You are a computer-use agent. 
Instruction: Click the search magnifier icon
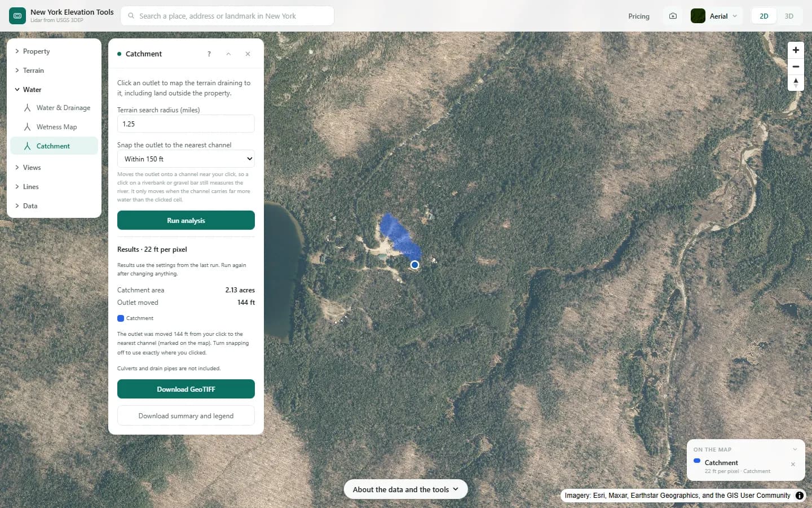(131, 16)
